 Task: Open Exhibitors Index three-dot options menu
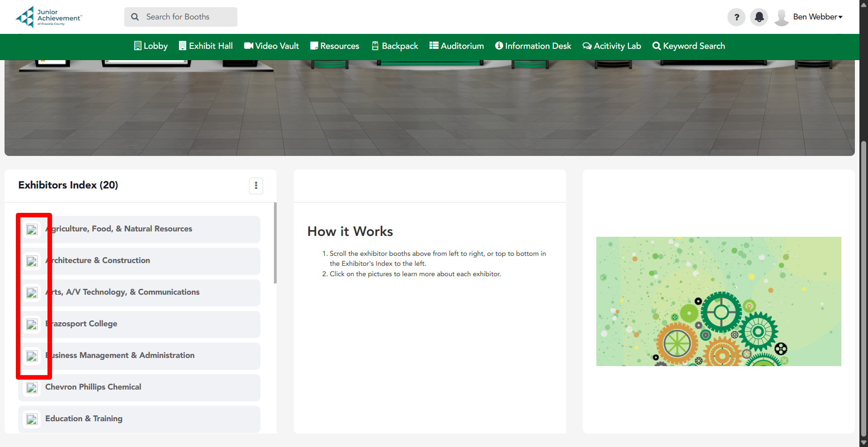256,185
